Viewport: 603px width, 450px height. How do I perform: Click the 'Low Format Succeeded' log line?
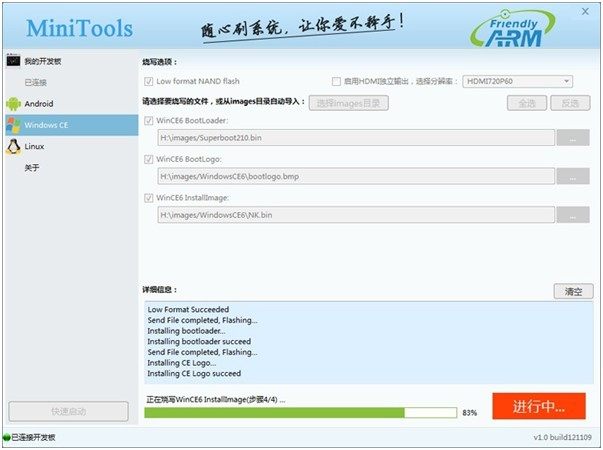[x=188, y=310]
